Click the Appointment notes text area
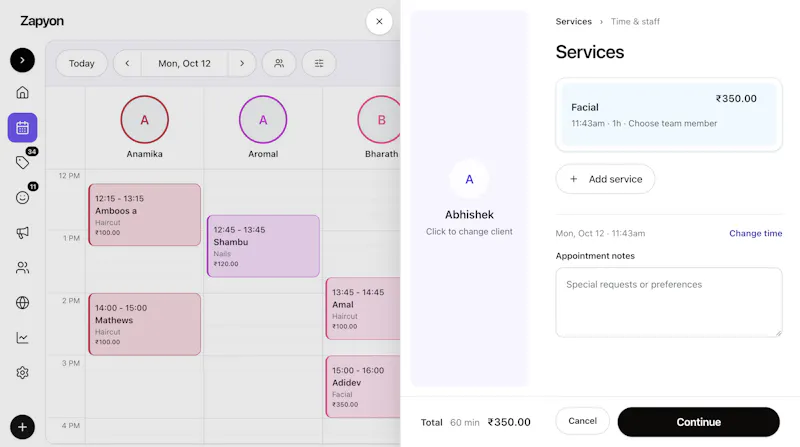Viewport: 800px width, 447px height. pos(668,302)
